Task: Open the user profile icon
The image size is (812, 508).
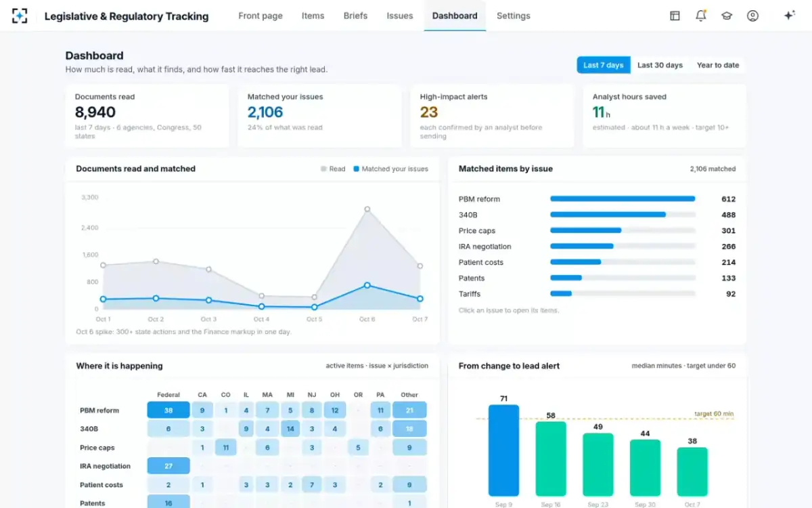Action: (752, 16)
